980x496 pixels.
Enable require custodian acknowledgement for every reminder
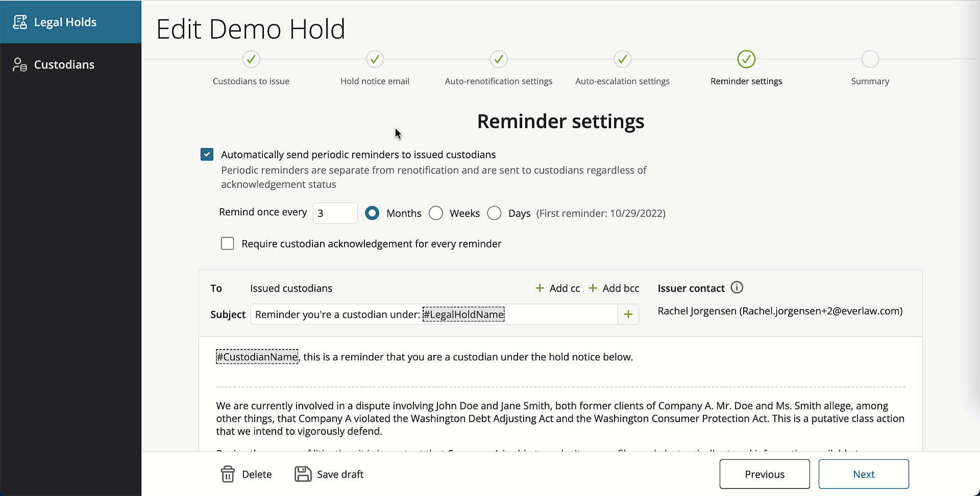pyautogui.click(x=227, y=243)
